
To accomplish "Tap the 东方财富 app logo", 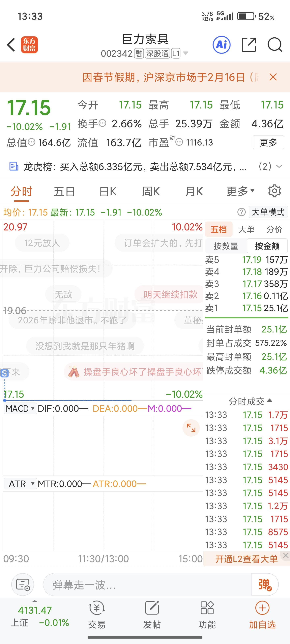I will click(x=30, y=45).
